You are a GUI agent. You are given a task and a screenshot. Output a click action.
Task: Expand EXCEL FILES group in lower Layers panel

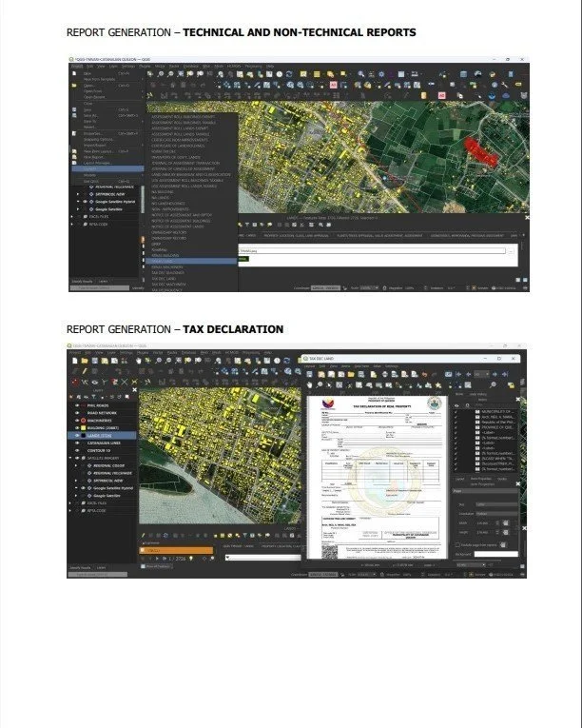coord(71,502)
